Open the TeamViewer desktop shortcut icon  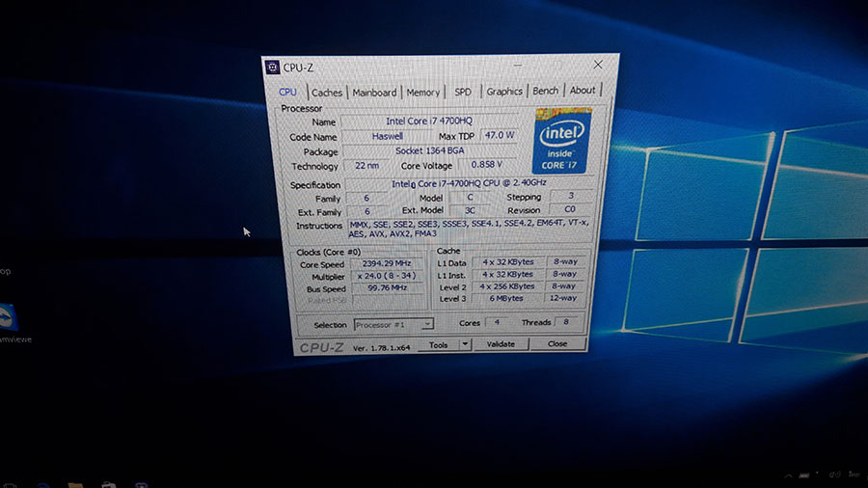point(7,317)
